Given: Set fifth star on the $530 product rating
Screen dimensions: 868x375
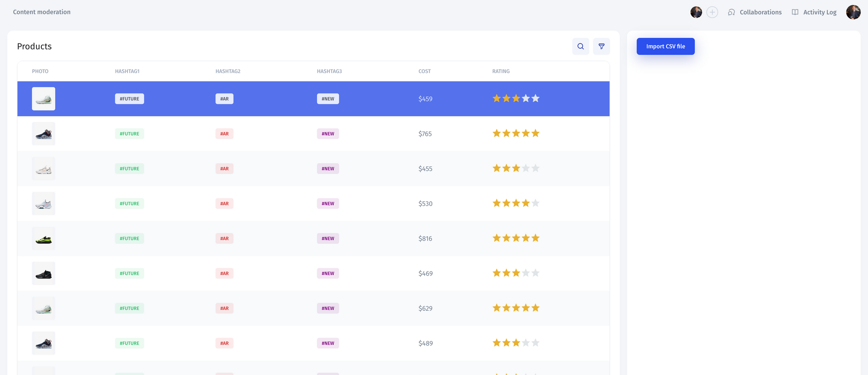Looking at the screenshot, I should coord(535,203).
